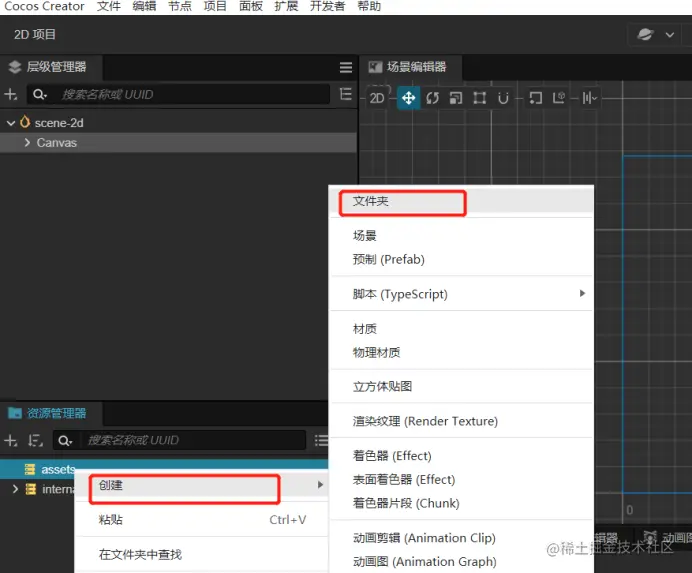This screenshot has width=692, height=573.
Task: Open the 扩展 menu
Action: pyautogui.click(x=286, y=6)
